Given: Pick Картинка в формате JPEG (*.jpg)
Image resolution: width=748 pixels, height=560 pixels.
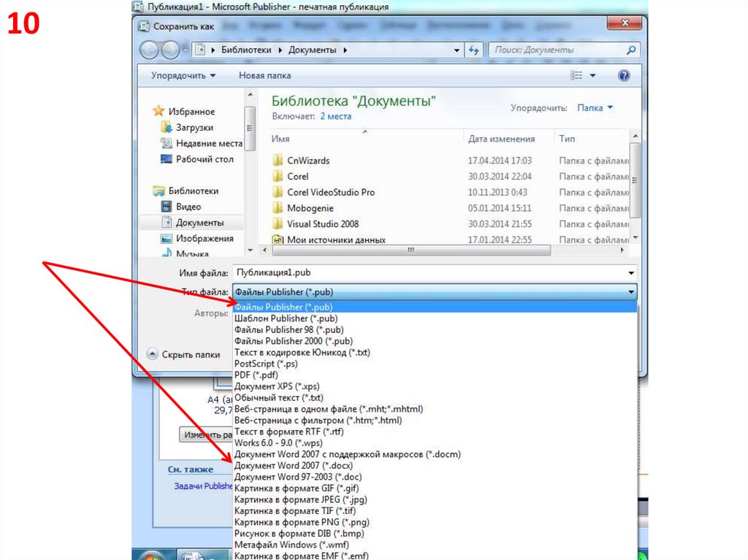Looking at the screenshot, I should [x=300, y=499].
